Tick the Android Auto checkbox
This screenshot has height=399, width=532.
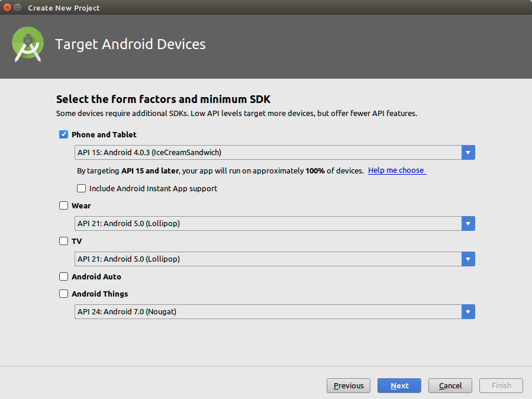[x=64, y=276]
